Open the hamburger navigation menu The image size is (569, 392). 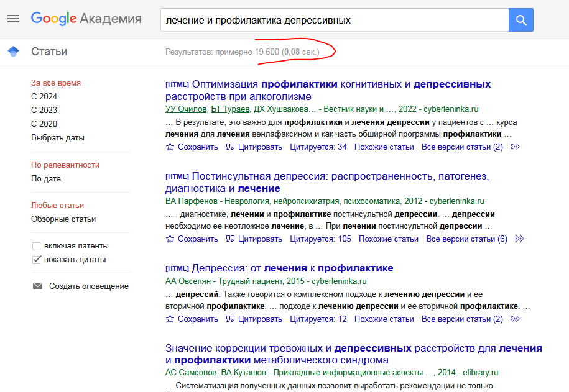pyautogui.click(x=13, y=17)
